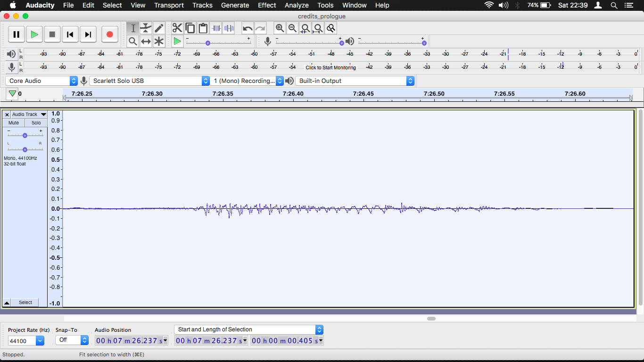Open the Project Rate 44100 dropdown
This screenshot has width=644, height=362.
click(40, 340)
